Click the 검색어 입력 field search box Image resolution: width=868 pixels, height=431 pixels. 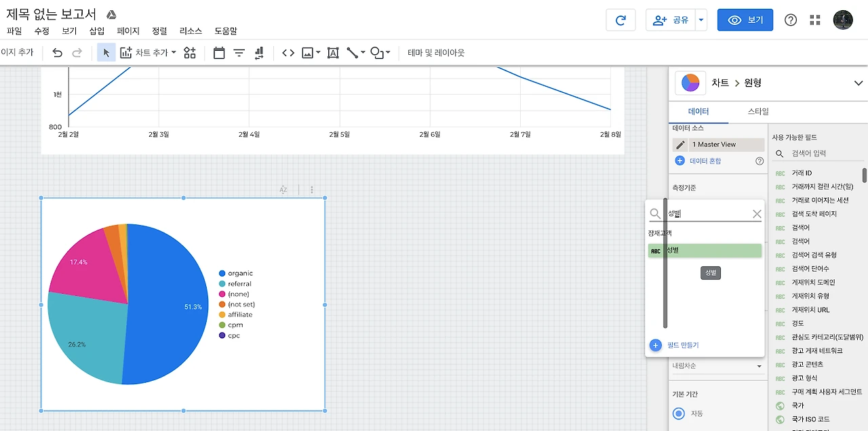tap(818, 153)
